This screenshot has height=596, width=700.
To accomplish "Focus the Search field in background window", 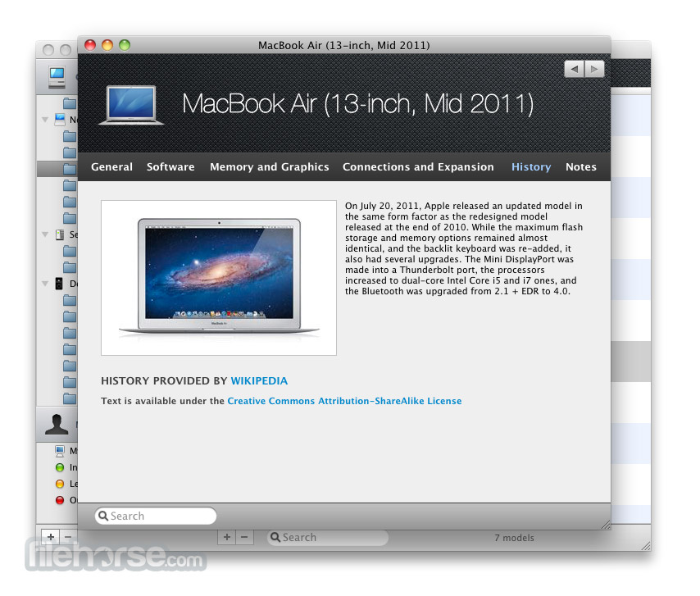I will pos(328,538).
